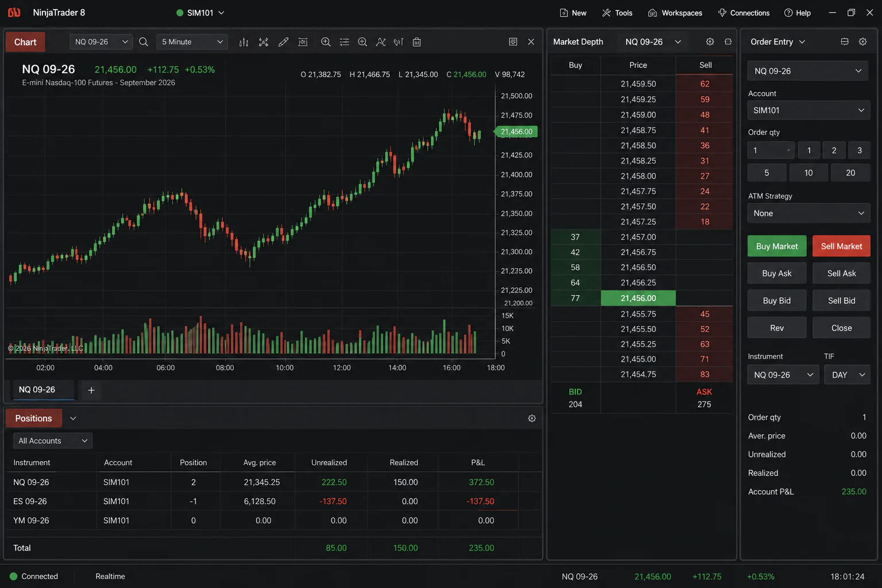The width and height of the screenshot is (882, 588).
Task: Click the Order Entry link window icon
Action: 845,42
